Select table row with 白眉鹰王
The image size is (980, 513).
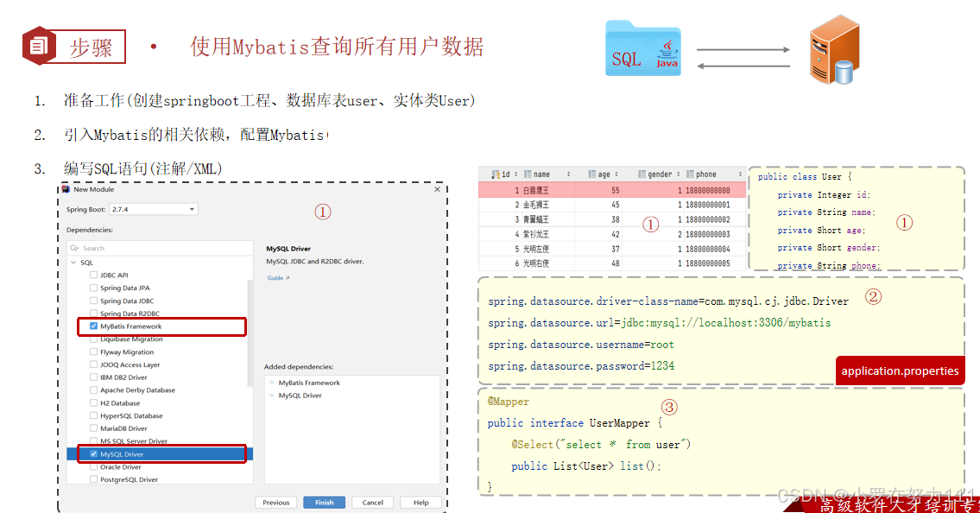coord(612,190)
